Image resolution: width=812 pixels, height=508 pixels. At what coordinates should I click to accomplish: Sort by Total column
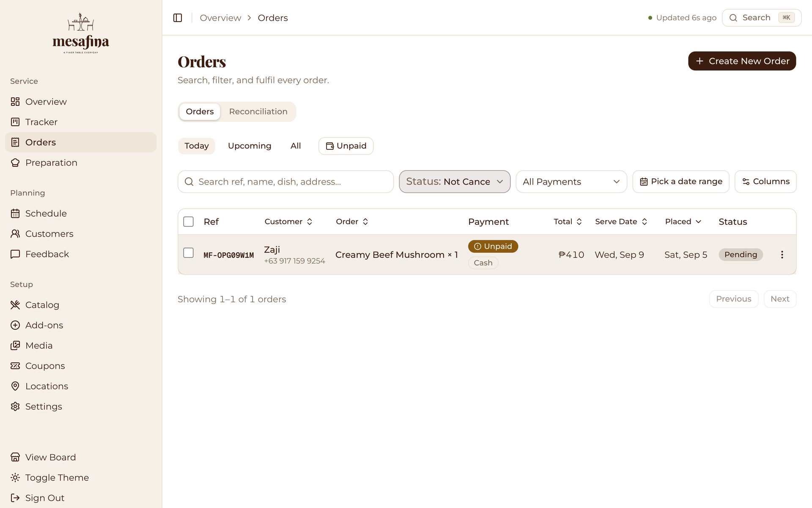click(568, 221)
